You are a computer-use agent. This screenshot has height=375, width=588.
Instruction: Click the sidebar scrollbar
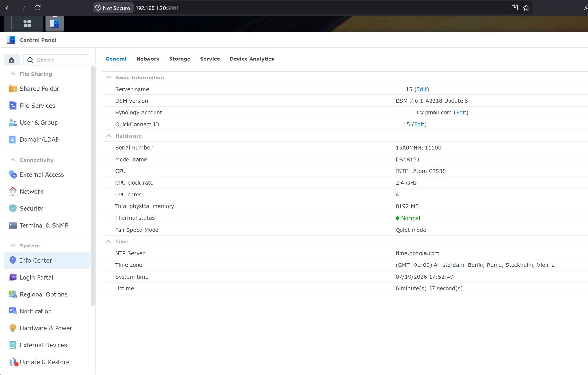(x=93, y=186)
